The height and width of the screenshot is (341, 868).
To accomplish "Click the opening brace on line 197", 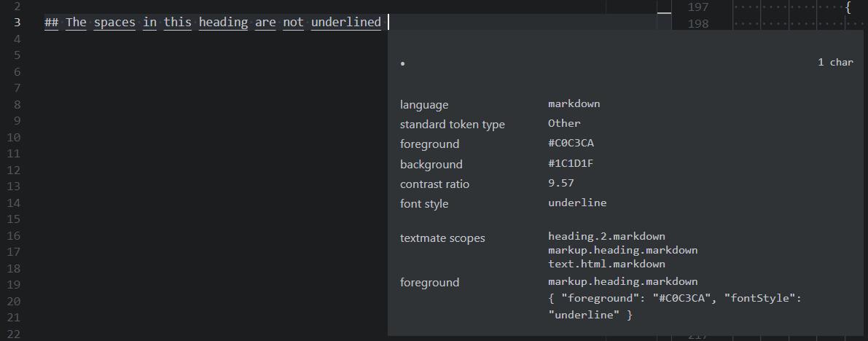I will [848, 8].
